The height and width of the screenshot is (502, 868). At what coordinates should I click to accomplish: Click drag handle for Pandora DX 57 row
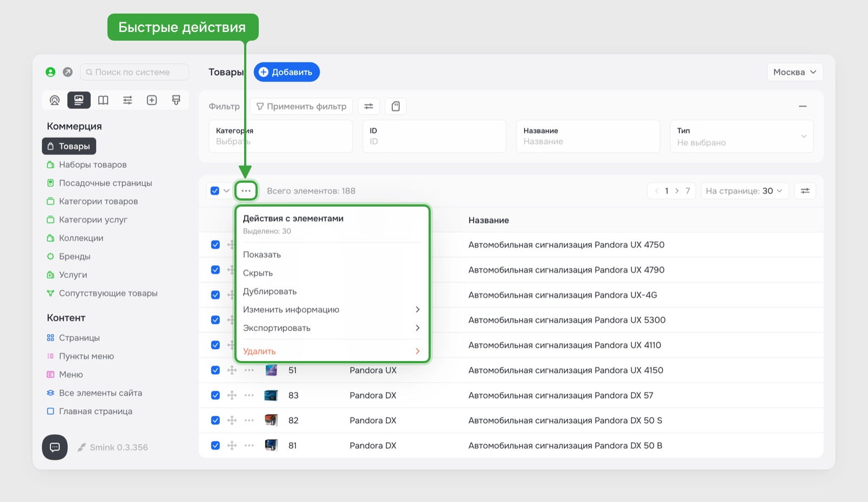click(x=232, y=395)
